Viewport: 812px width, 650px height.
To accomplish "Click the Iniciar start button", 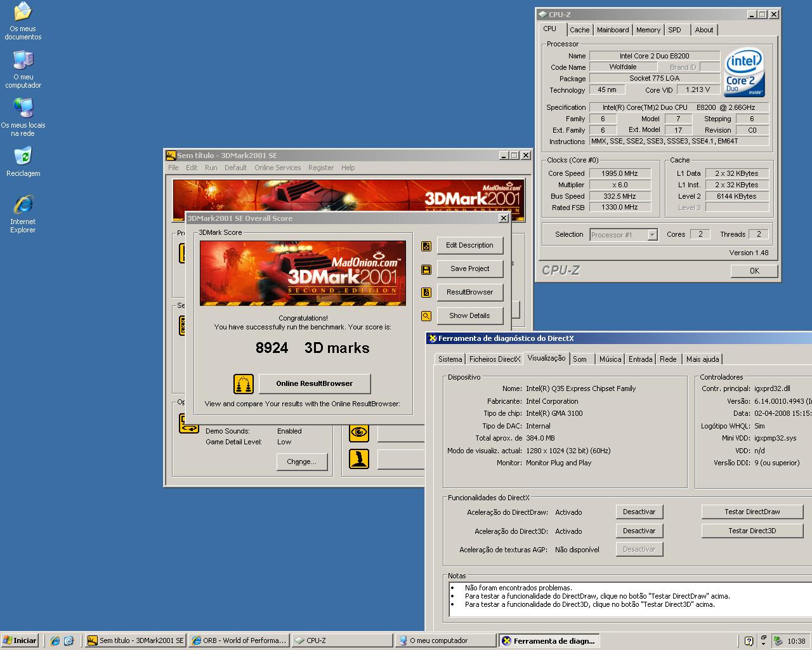I will [x=20, y=640].
